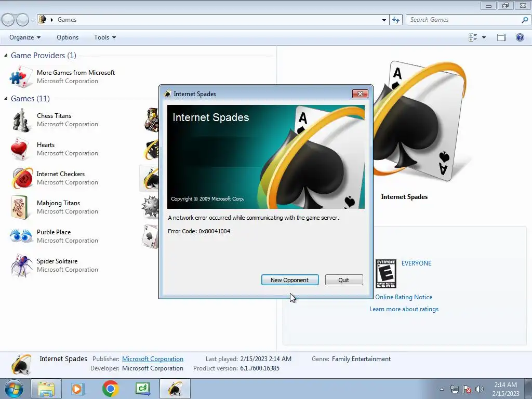
Task: Open the Organize menu
Action: coord(25,37)
